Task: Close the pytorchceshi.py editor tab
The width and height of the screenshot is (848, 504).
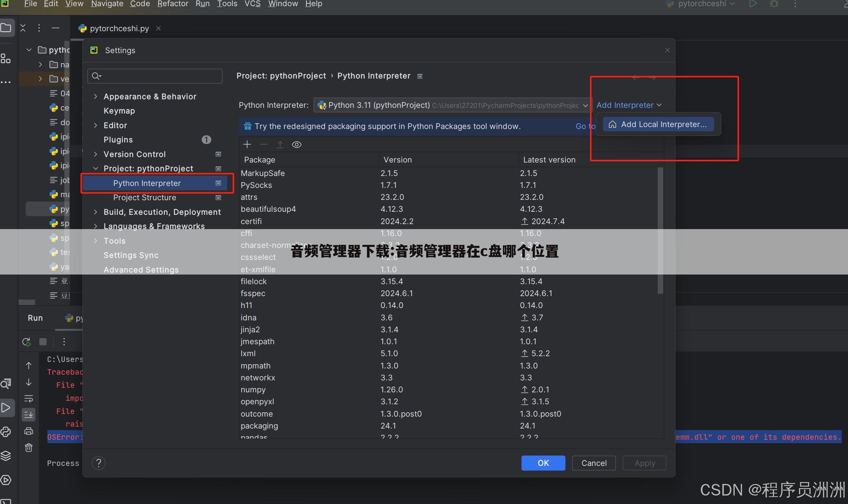Action: click(158, 28)
